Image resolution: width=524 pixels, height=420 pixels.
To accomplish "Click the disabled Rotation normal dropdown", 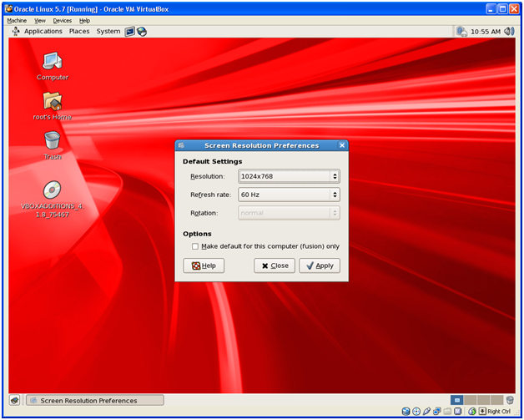I will point(289,213).
